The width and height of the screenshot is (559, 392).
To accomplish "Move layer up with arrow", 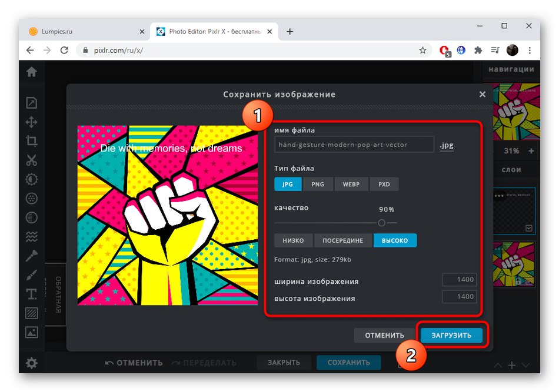I will (498, 366).
